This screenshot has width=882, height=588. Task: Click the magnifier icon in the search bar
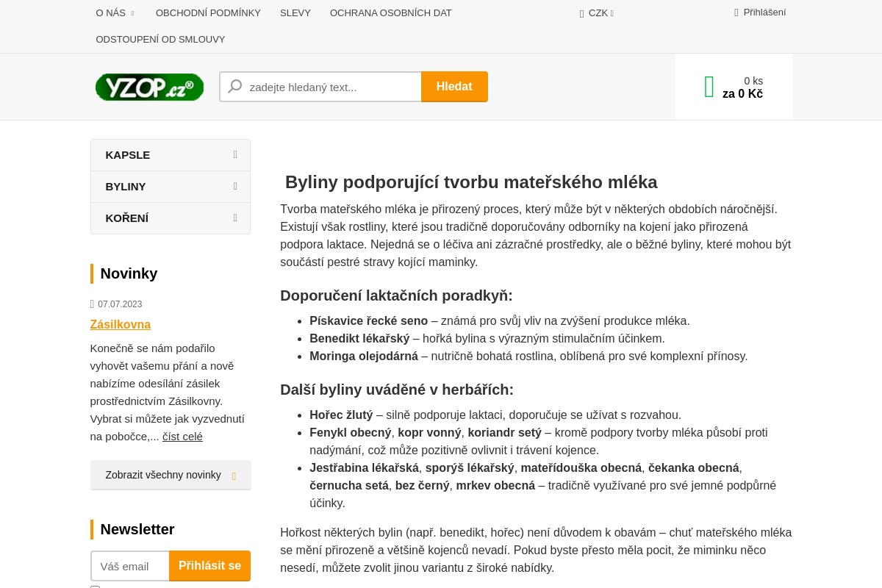[x=234, y=86]
